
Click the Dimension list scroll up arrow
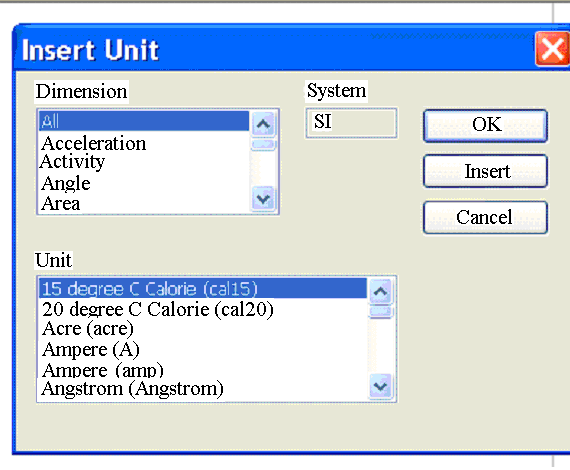[263, 124]
